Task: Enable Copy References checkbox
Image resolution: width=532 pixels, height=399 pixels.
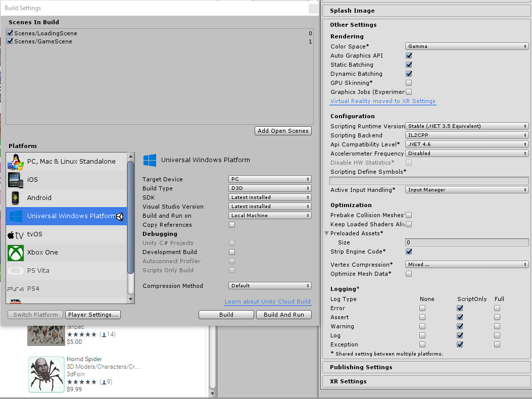Action: coord(232,225)
